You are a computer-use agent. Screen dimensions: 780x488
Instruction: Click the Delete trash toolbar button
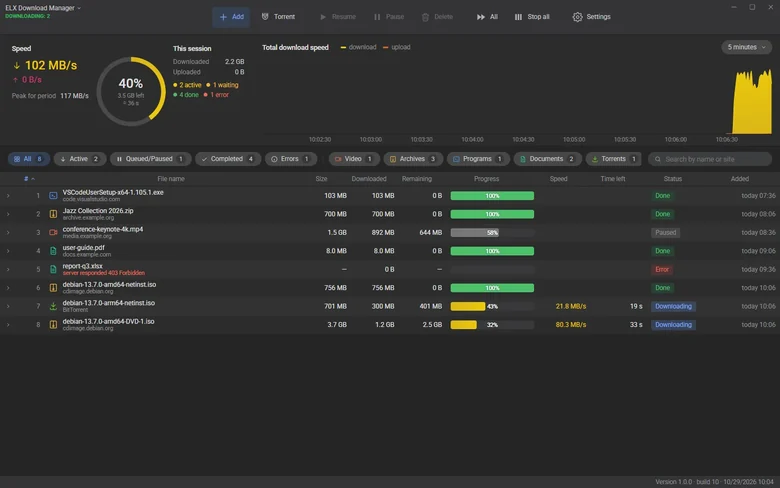(x=437, y=17)
